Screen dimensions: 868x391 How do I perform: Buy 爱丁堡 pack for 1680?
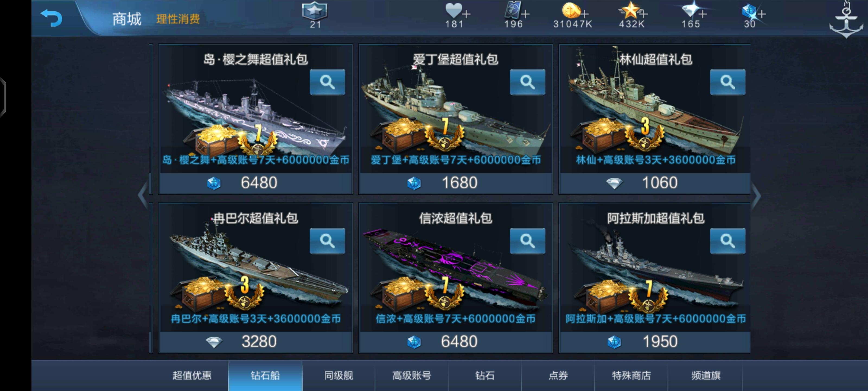pos(456,183)
